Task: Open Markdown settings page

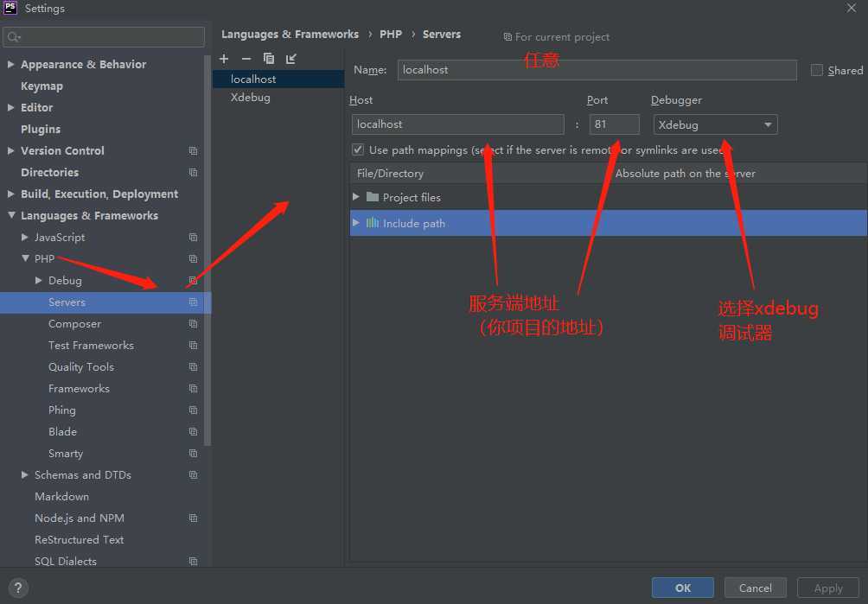Action: pyautogui.click(x=61, y=496)
